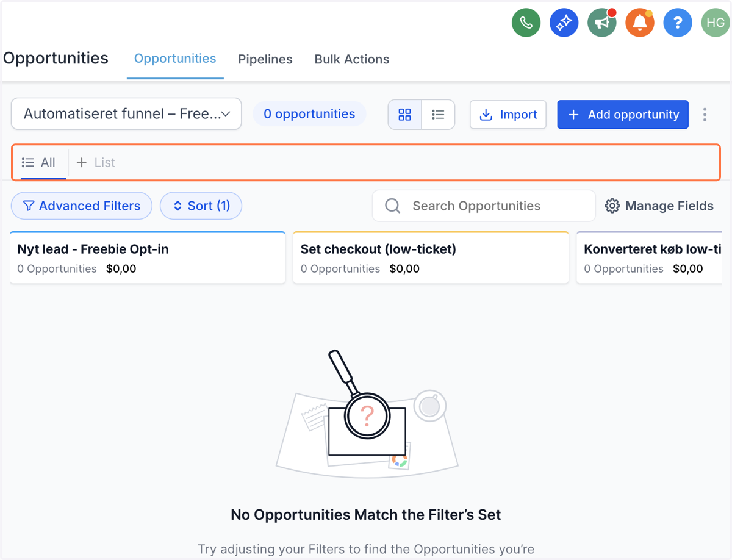The image size is (732, 560).
Task: Click the Konverteret køb low-ti stage header
Action: pos(650,258)
